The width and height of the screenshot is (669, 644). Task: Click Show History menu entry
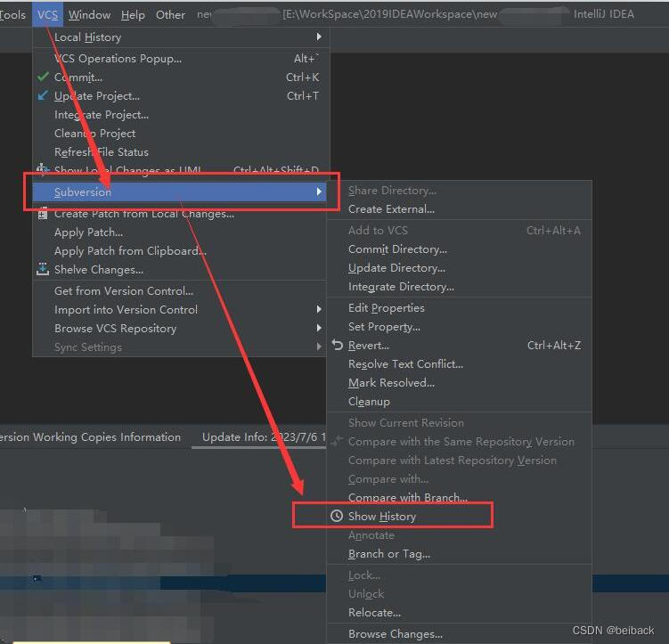coord(459,516)
